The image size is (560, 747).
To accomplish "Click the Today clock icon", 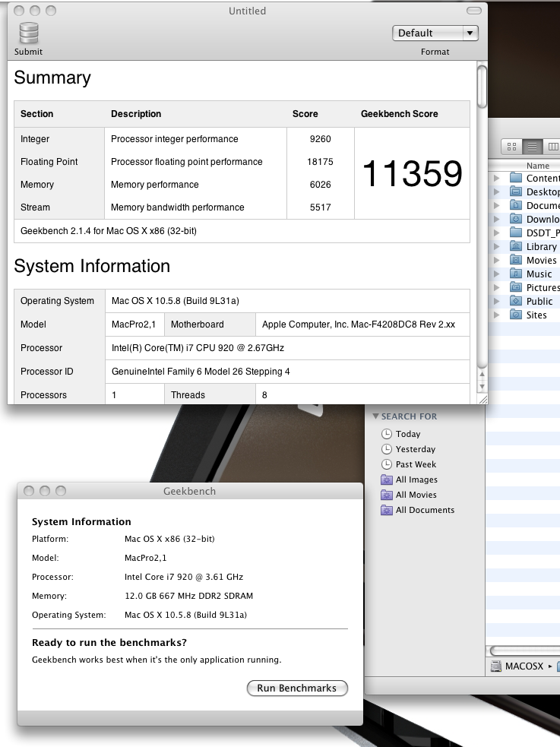I will [x=387, y=434].
